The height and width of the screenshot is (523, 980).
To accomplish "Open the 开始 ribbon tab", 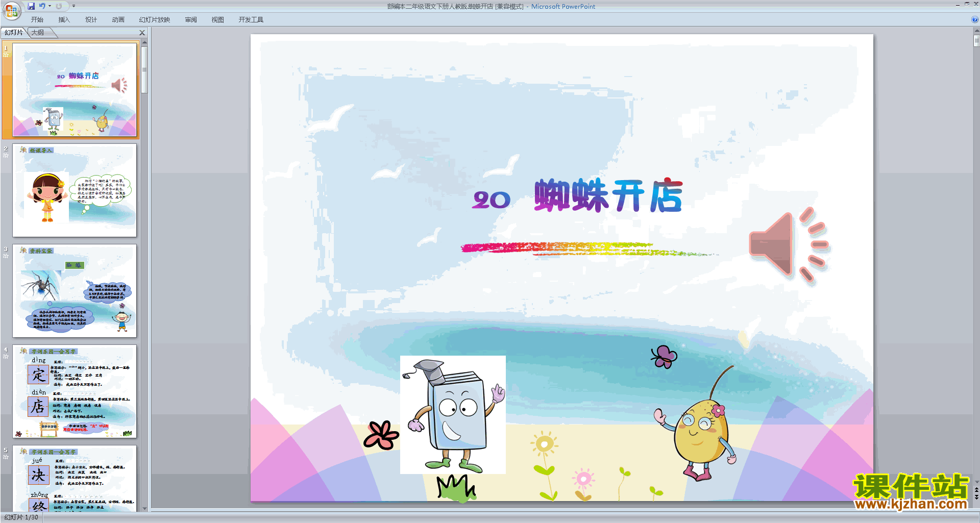I will (x=37, y=20).
